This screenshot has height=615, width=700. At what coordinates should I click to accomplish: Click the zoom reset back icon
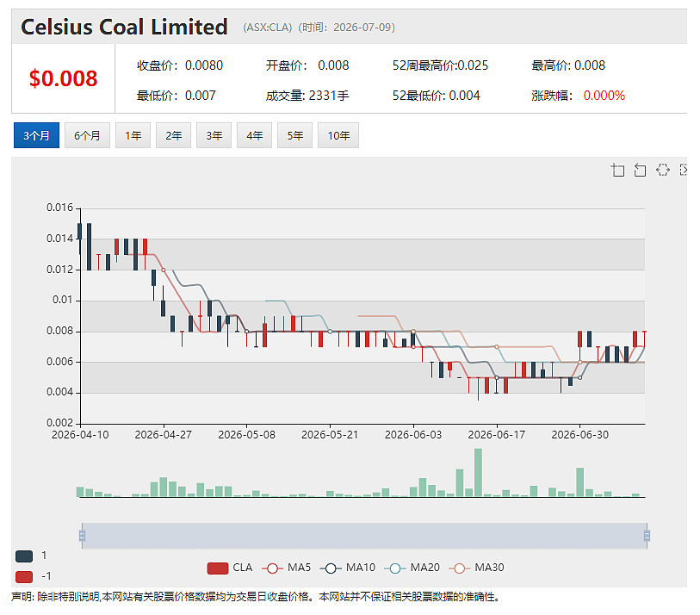coord(641,171)
